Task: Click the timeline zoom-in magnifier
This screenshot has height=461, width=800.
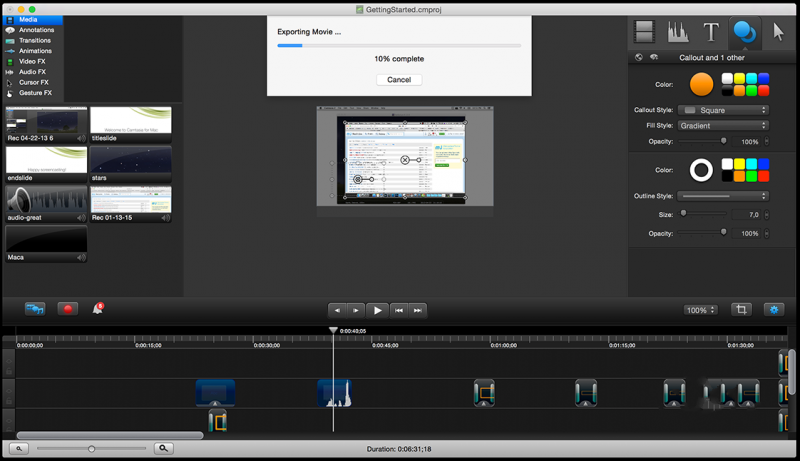Action: click(164, 449)
